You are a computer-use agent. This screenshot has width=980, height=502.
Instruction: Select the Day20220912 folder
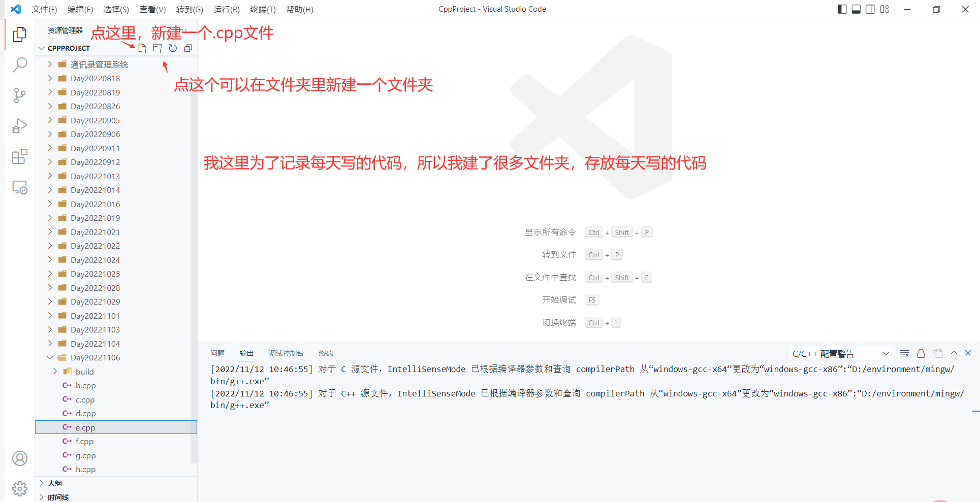[116, 162]
